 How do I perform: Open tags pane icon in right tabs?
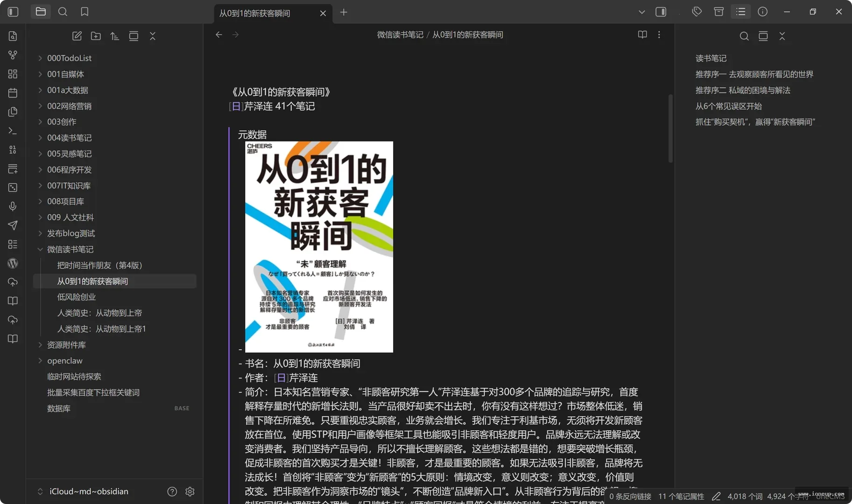(x=697, y=12)
